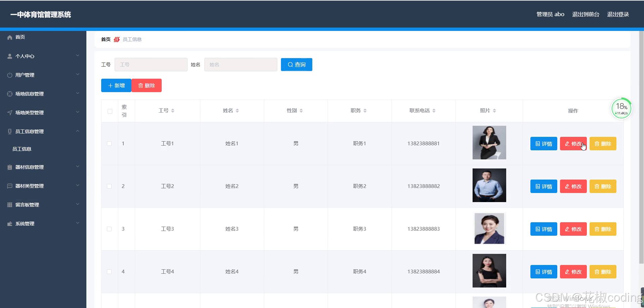Screen dimensions: 644x308
Task: Click the briefcase icon beside 系统管理
Action: (10, 224)
